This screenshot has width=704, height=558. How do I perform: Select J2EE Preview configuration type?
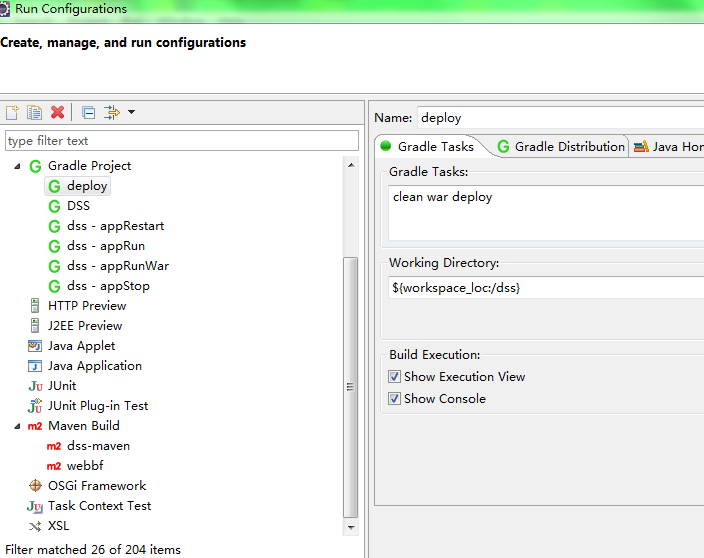coord(85,326)
